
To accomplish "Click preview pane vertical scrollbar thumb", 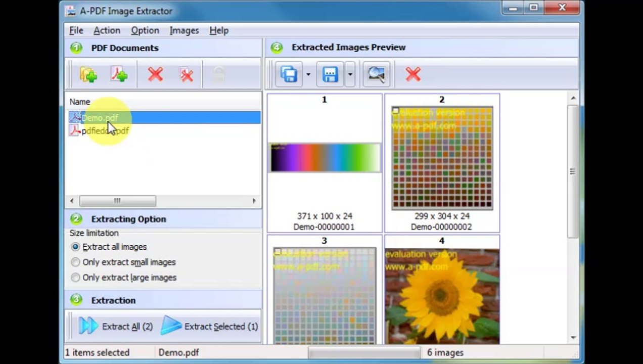I will point(573,171).
